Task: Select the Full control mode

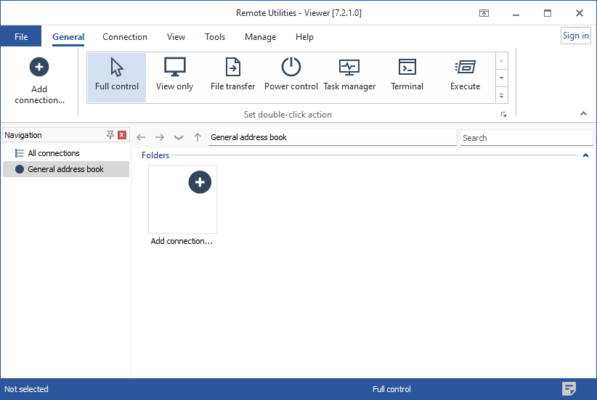Action: 117,77
